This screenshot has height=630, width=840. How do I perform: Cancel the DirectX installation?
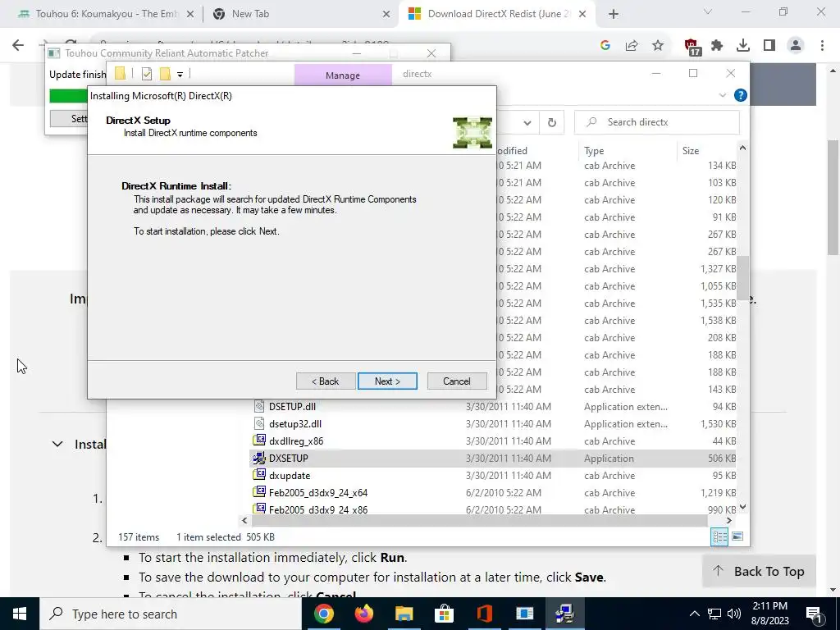pyautogui.click(x=457, y=381)
